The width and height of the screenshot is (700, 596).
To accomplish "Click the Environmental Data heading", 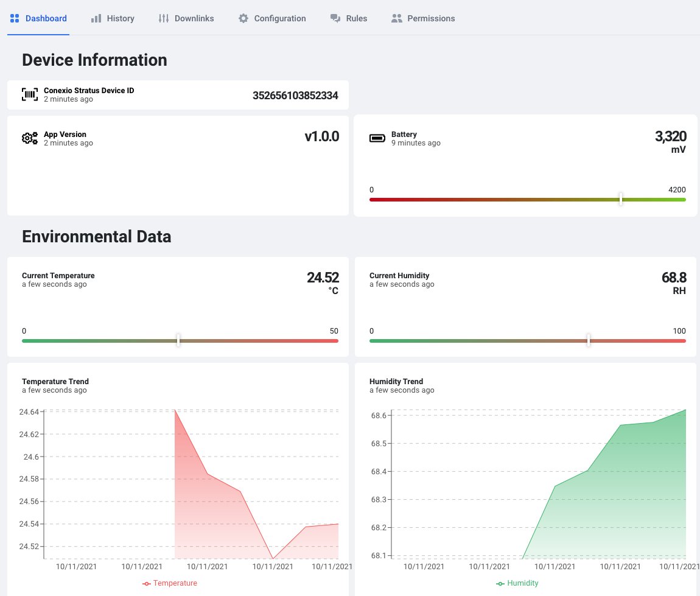I will tap(96, 237).
